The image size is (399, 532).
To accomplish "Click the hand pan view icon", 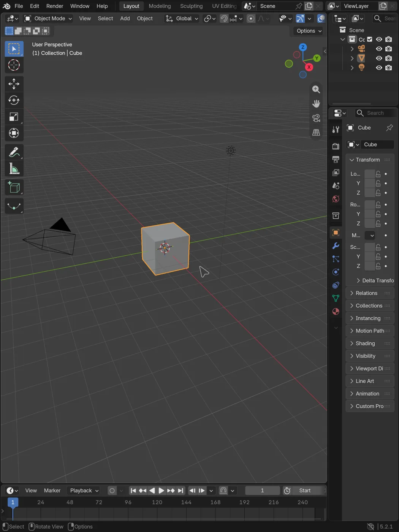I will 316,104.
